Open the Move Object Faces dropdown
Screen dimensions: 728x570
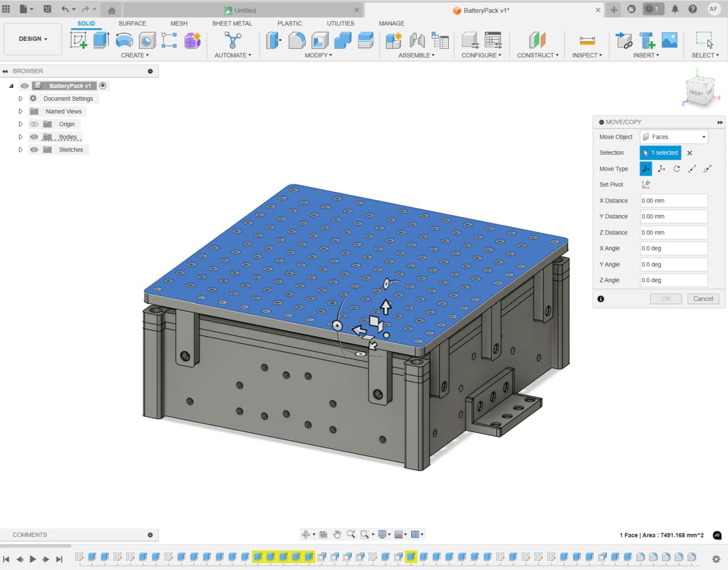[x=674, y=137]
